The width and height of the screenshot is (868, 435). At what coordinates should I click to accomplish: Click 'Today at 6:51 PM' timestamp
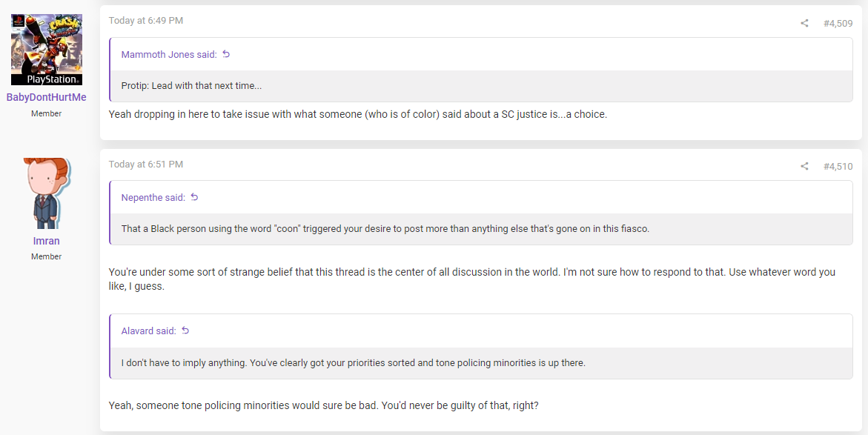pyautogui.click(x=145, y=165)
